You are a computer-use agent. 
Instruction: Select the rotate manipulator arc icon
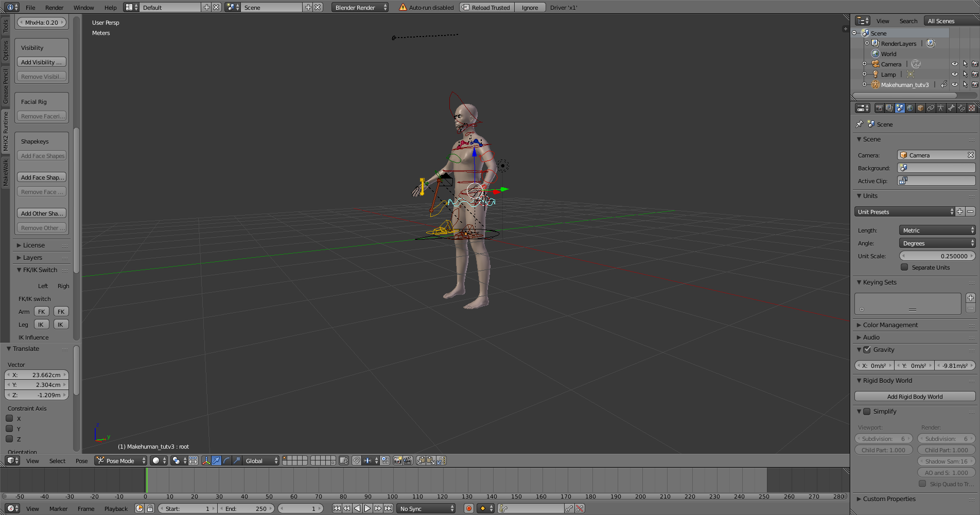(226, 460)
